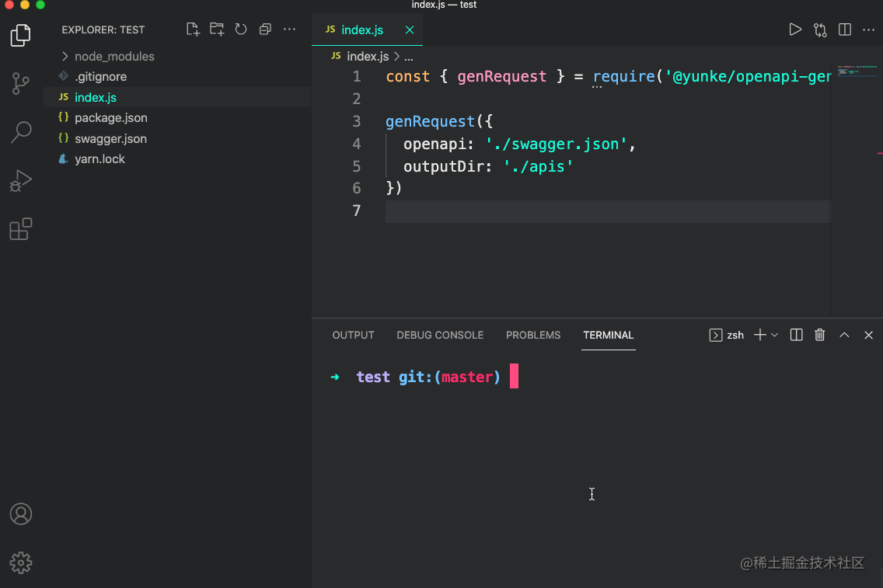This screenshot has width=883, height=588.
Task: Place cursor on empty line 7
Action: coord(608,211)
